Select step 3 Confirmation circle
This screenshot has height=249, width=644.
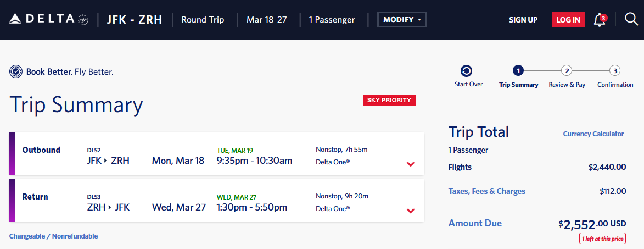click(615, 71)
